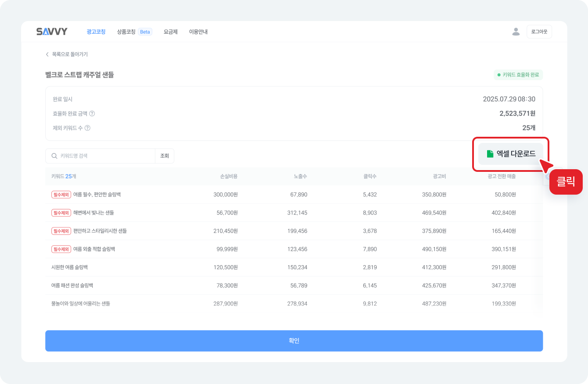The width and height of the screenshot is (588, 384).
Task: Select keyword 여름 필수, 편안한 슬링백
Action: (x=97, y=195)
